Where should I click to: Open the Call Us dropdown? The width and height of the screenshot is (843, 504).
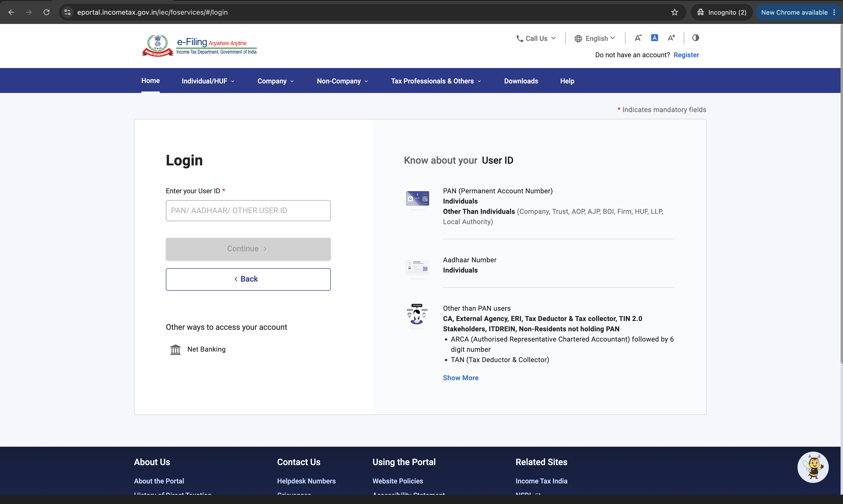pyautogui.click(x=536, y=38)
